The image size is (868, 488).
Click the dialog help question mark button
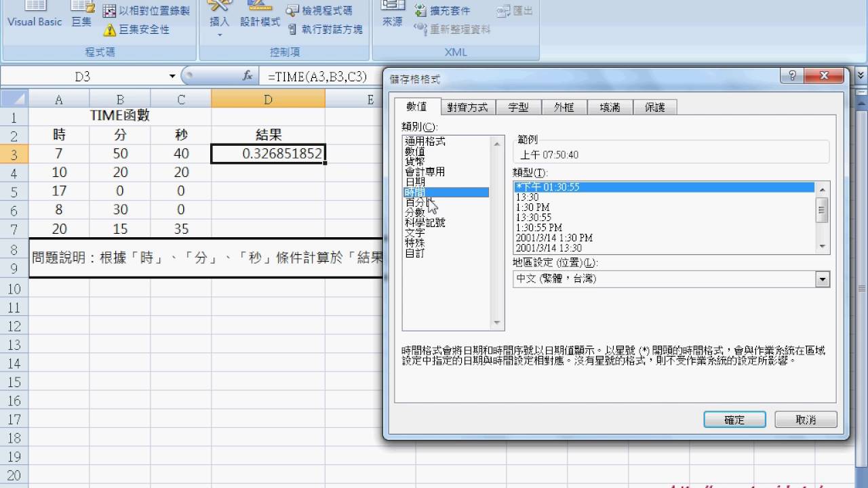tap(792, 76)
